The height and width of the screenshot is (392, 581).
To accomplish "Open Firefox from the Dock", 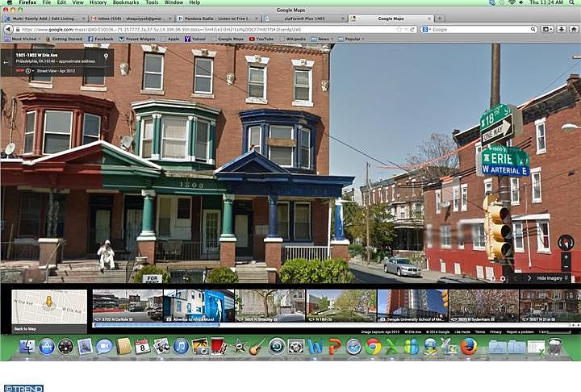I will point(469,347).
